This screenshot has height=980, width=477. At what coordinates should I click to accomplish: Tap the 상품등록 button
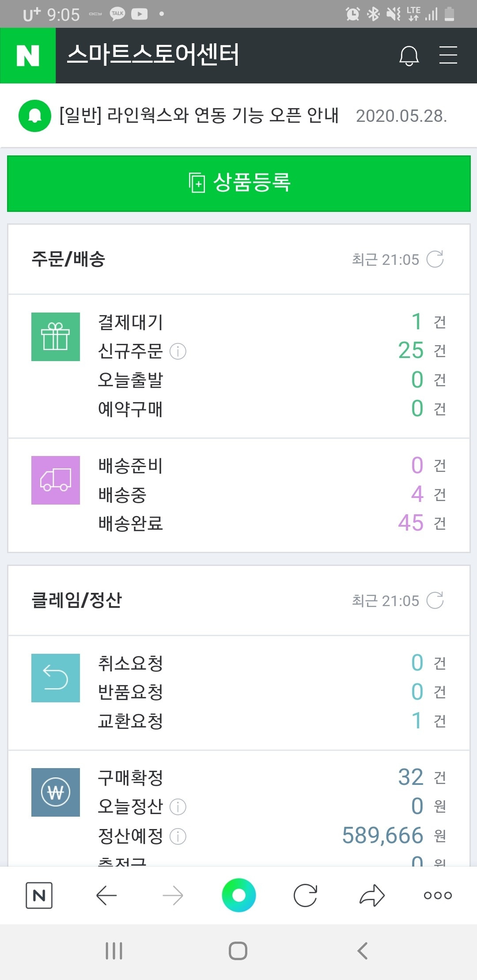tap(239, 183)
